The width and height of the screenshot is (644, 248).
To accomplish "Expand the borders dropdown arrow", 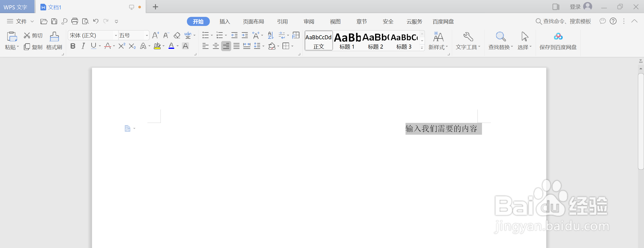I will coord(292,46).
